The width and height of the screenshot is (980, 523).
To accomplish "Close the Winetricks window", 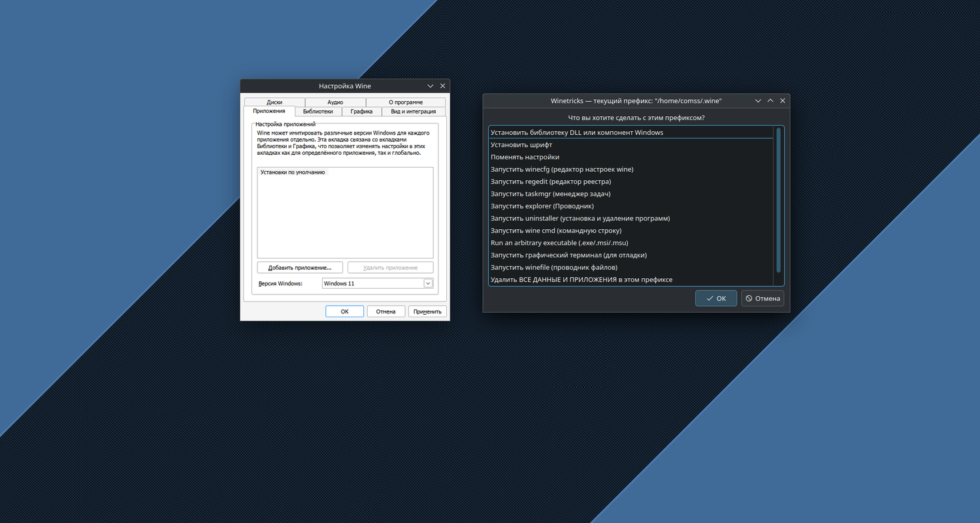I will coord(783,101).
